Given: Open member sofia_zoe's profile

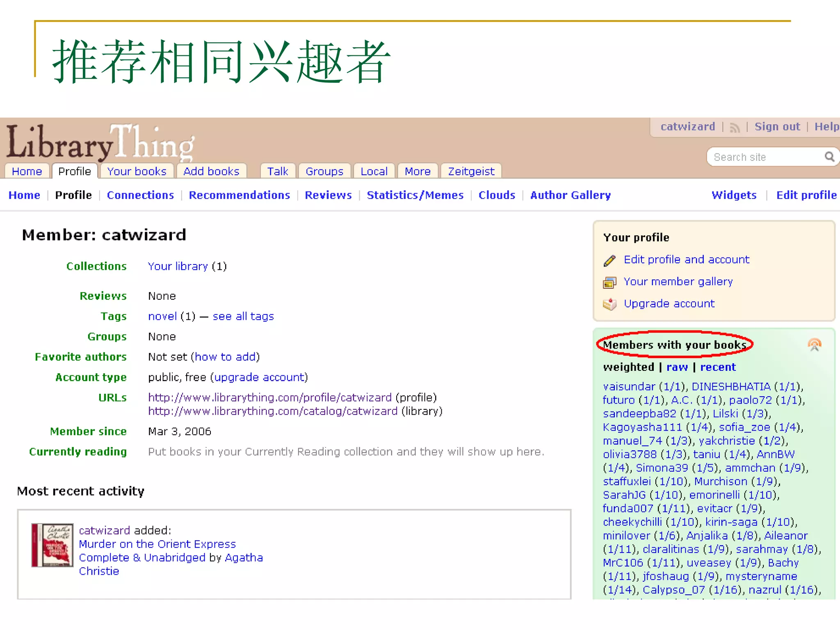Looking at the screenshot, I should tap(744, 427).
